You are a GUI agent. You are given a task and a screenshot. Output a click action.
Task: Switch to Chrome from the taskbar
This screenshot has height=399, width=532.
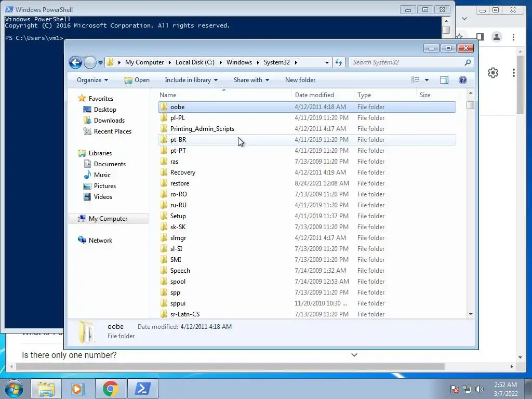(x=110, y=389)
